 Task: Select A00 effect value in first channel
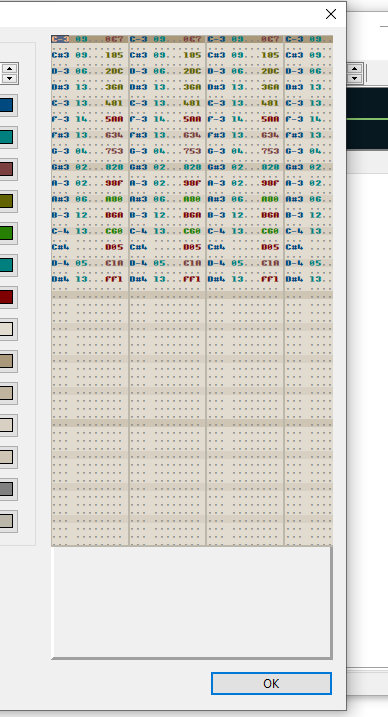tap(114, 199)
